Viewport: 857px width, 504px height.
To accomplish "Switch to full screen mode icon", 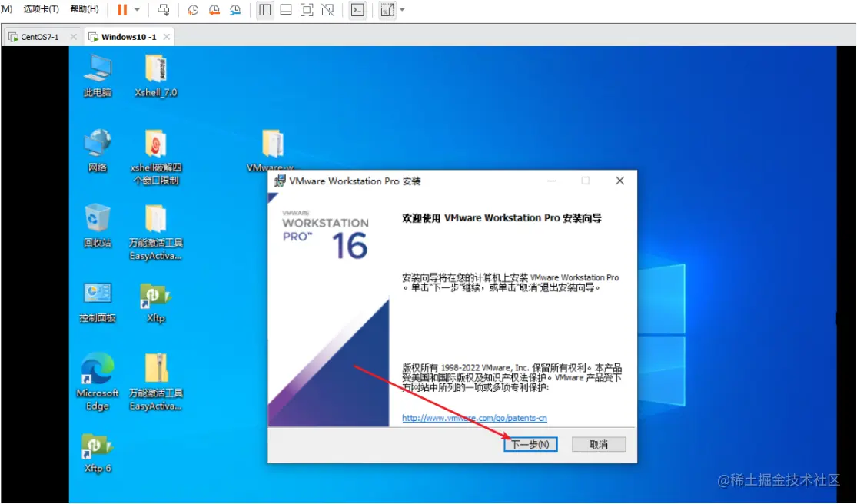I will click(x=307, y=10).
